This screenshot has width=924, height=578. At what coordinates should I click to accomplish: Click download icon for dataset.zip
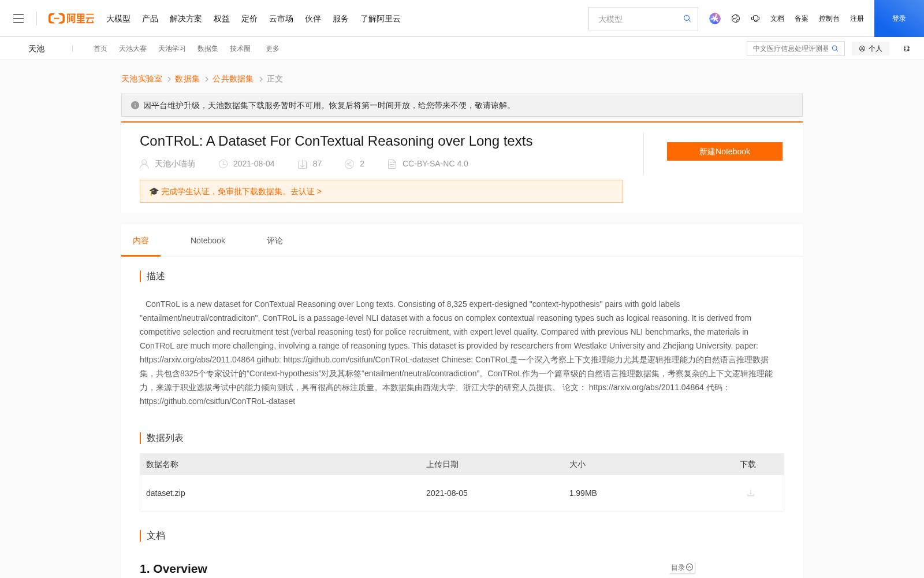point(751,493)
